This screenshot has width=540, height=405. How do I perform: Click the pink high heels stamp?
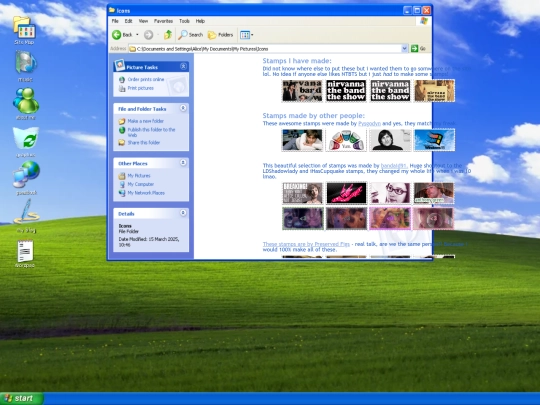click(x=346, y=193)
